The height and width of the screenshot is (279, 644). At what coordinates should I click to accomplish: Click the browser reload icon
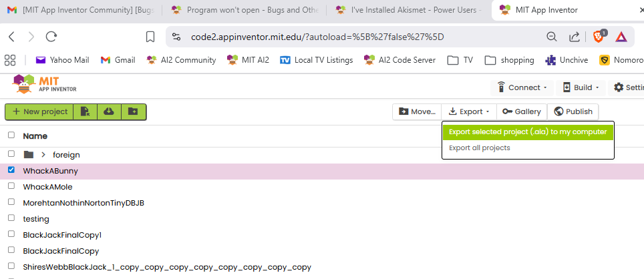click(51, 37)
